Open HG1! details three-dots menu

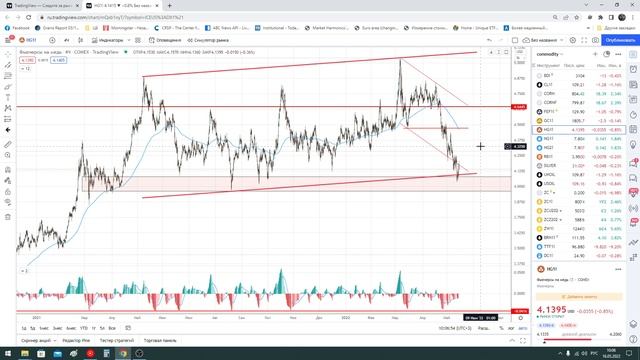pos(618,269)
